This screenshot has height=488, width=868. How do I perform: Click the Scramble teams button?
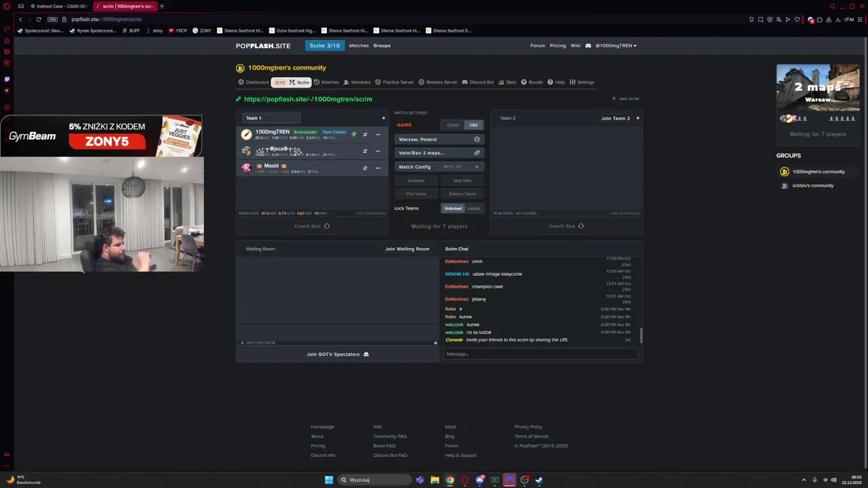coord(416,181)
